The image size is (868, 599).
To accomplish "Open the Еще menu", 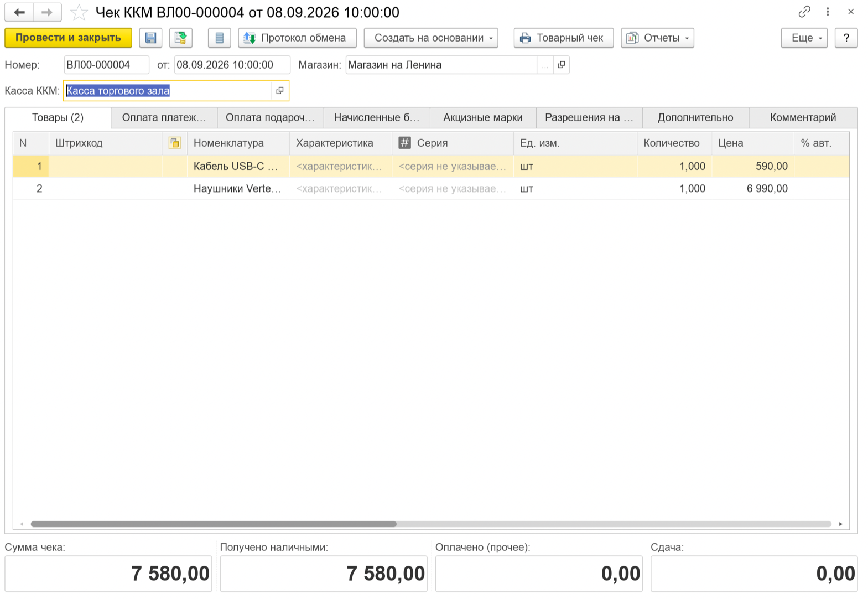I will [804, 38].
